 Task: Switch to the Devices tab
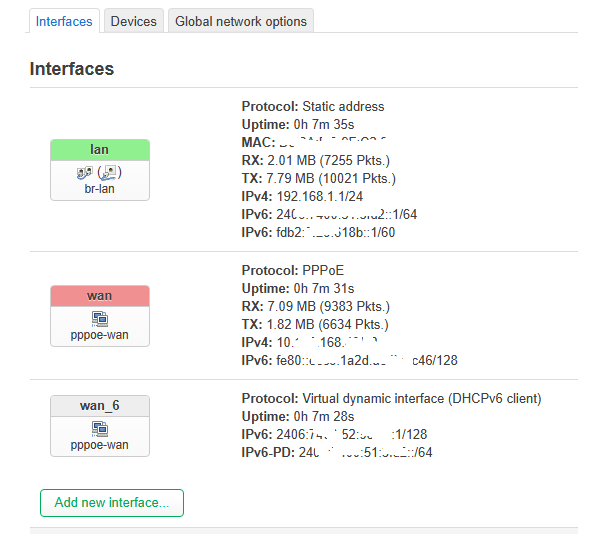coord(134,21)
